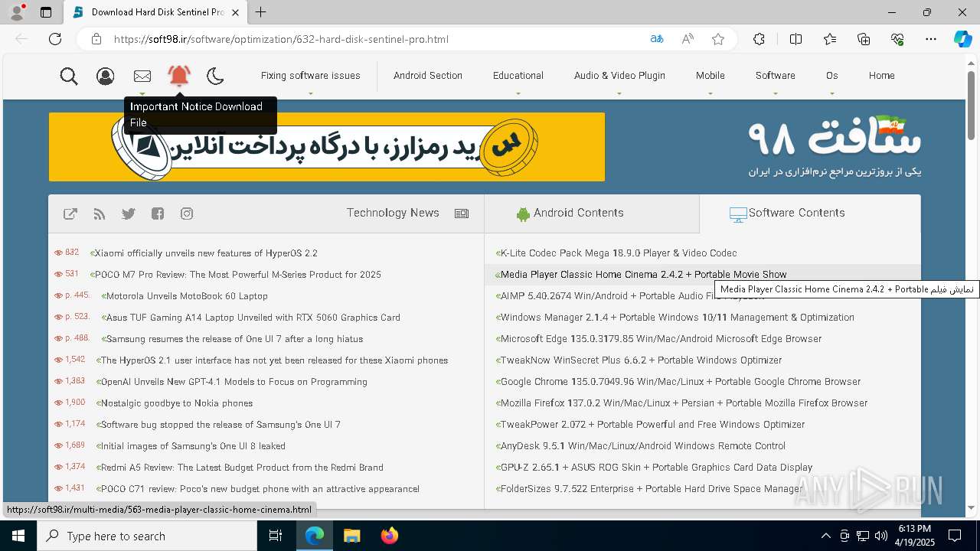The image size is (980, 551).
Task: Read Xiaomi HyperOS 2.2 news article
Action: pyautogui.click(x=206, y=253)
